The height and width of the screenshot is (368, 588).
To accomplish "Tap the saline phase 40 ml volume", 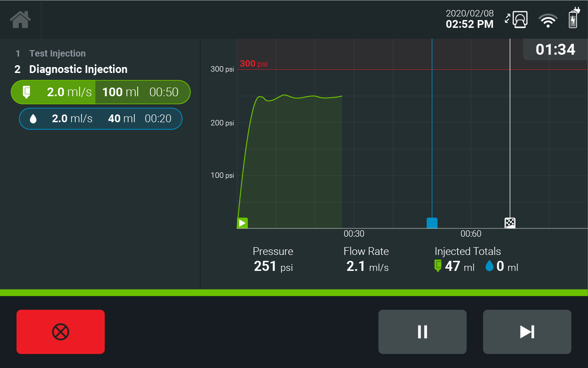I will pos(122,119).
